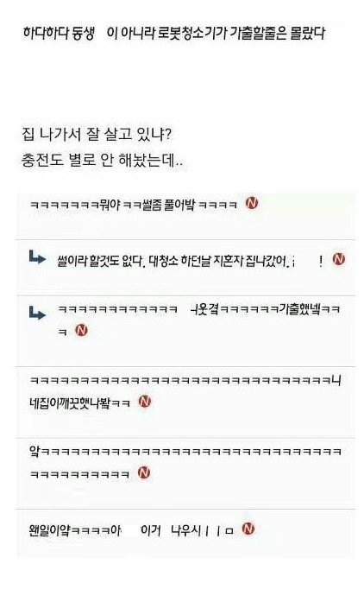The height and width of the screenshot is (602, 364).
Task: Click the reply arrow beside the '가출했넴' reply
Action: coord(37,313)
